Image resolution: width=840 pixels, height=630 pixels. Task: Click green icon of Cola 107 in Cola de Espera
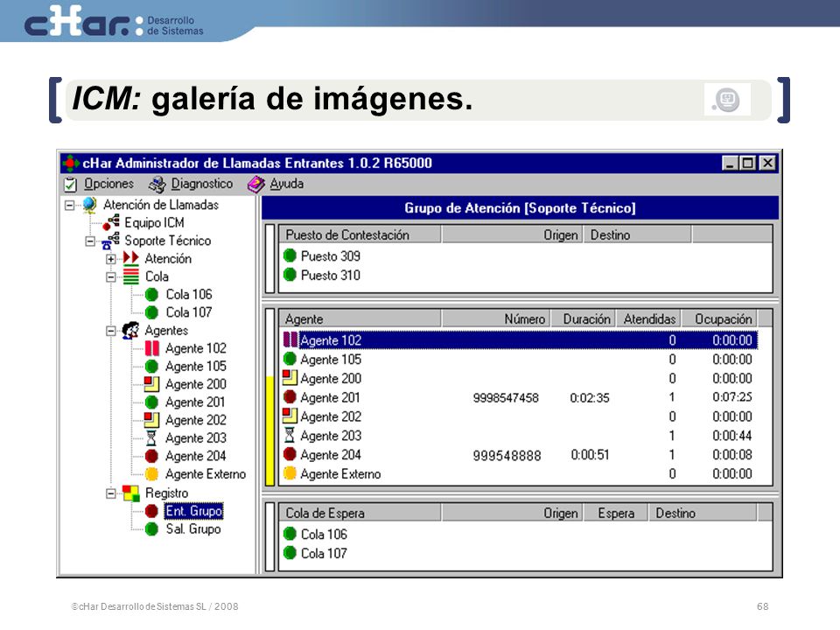pos(290,552)
